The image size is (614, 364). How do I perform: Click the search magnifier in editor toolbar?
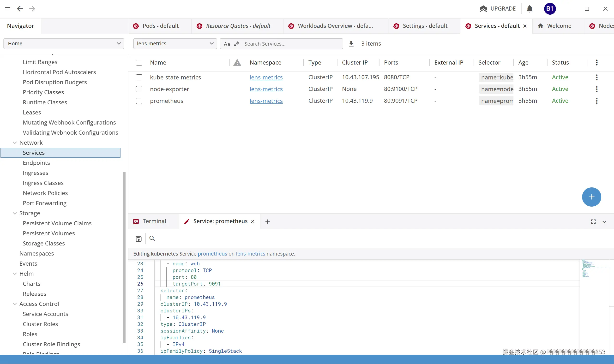pyautogui.click(x=152, y=239)
